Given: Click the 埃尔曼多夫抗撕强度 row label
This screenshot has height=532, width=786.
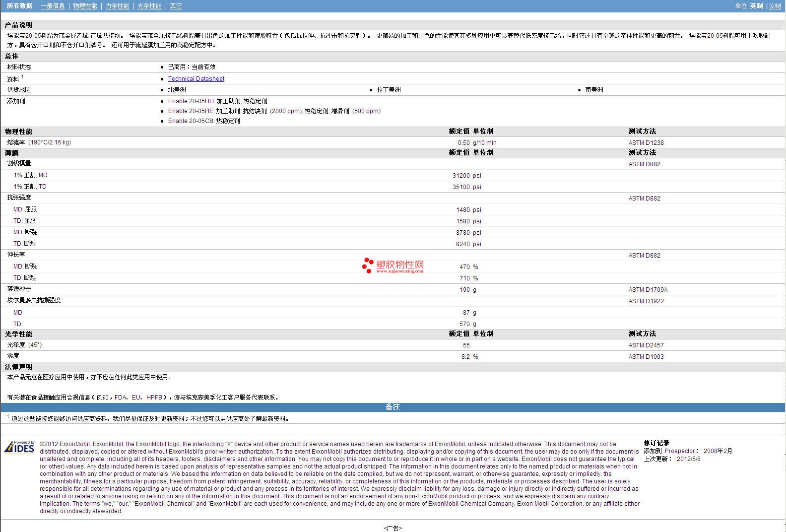Looking at the screenshot, I should [34, 300].
